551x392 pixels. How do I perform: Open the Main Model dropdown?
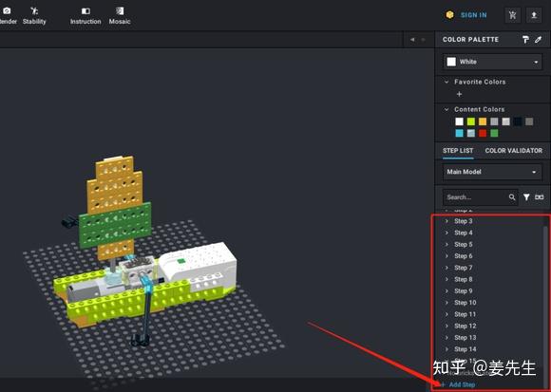coord(492,172)
